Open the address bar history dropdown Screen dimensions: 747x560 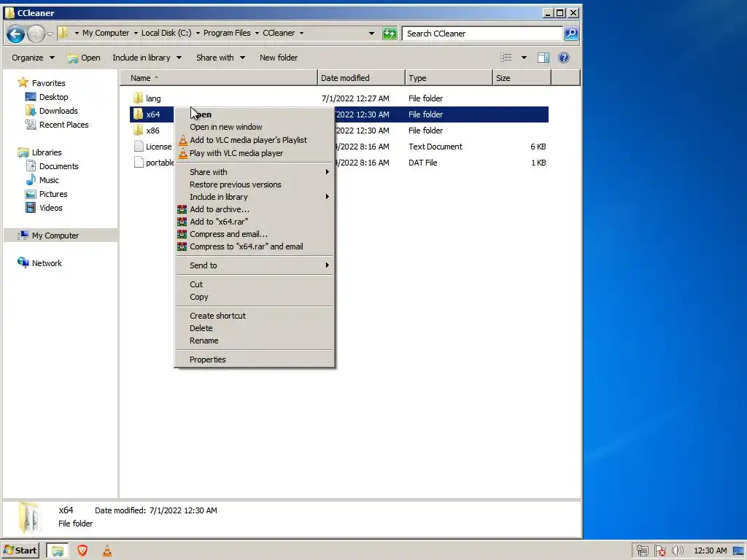click(371, 34)
